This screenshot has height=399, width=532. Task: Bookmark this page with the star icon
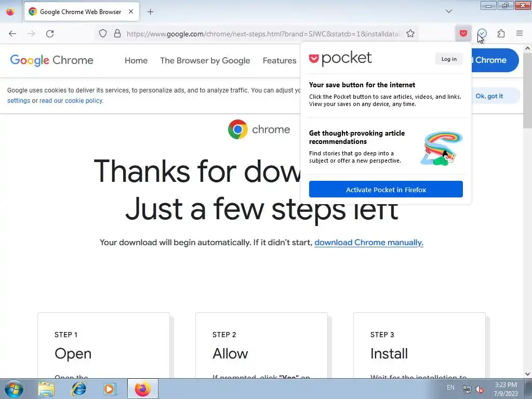(410, 33)
